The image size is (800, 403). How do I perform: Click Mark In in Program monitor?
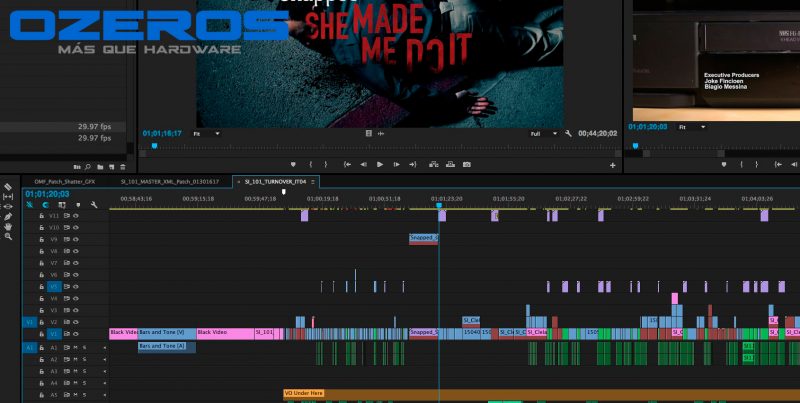[x=310, y=165]
